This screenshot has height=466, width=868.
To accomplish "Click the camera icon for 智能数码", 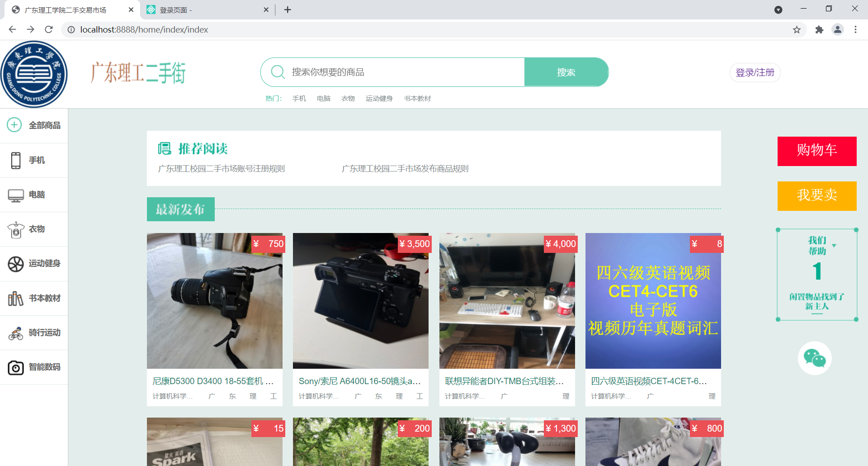I will point(16,367).
